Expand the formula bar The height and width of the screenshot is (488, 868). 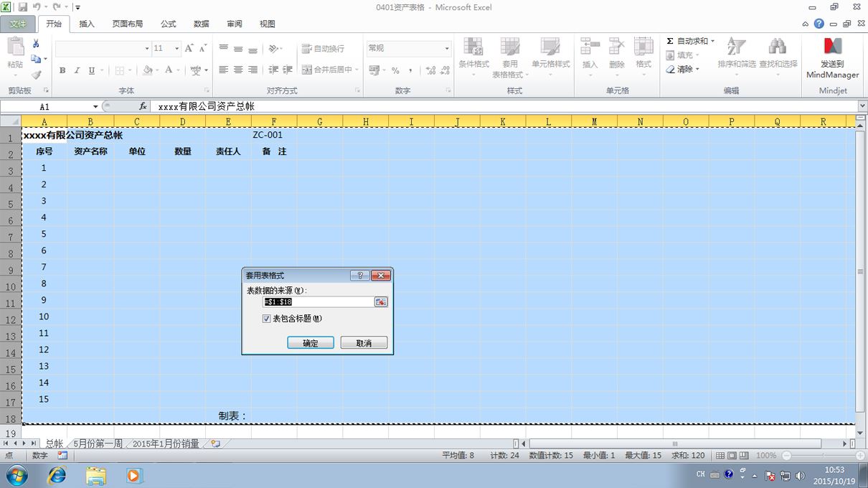(862, 106)
